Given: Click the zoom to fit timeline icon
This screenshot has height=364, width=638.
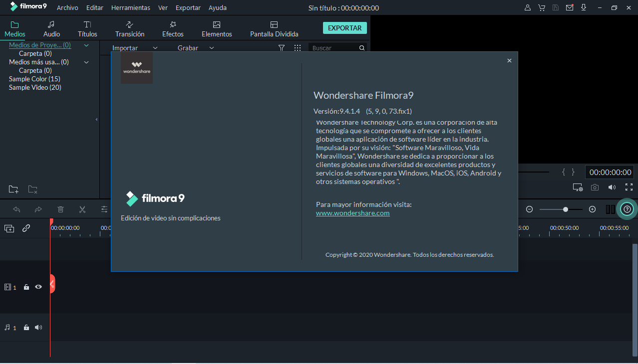Looking at the screenshot, I should [610, 209].
